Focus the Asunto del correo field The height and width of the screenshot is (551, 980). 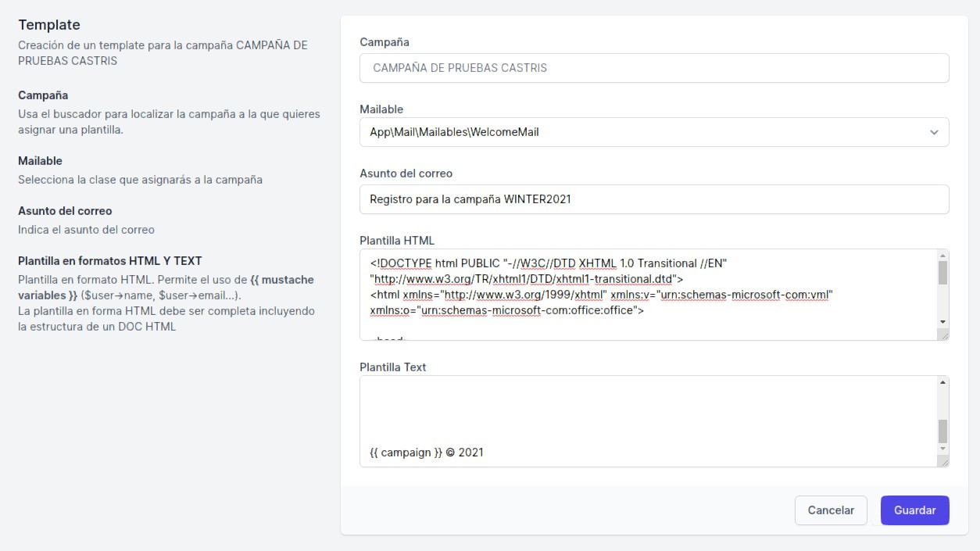point(653,199)
